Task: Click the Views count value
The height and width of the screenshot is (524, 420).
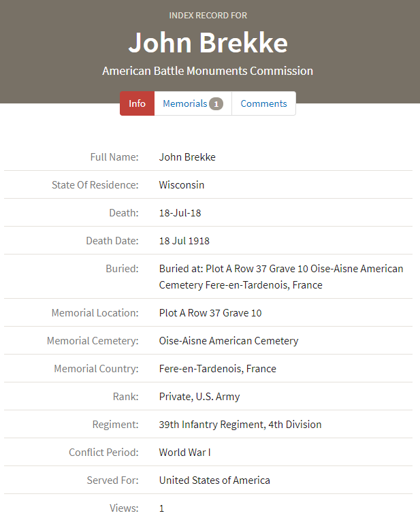Action: pyautogui.click(x=161, y=508)
